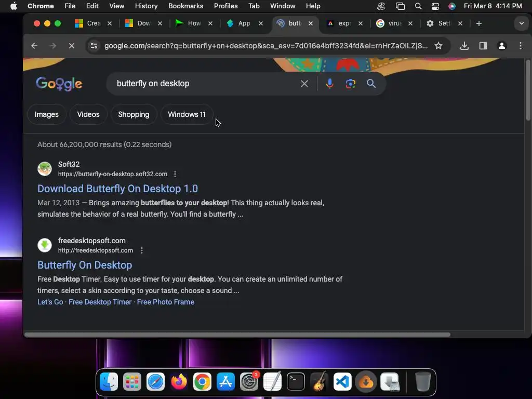Screen dimensions: 532x399
Task: Launch Firefox from the Dock
Action: pos(179,382)
